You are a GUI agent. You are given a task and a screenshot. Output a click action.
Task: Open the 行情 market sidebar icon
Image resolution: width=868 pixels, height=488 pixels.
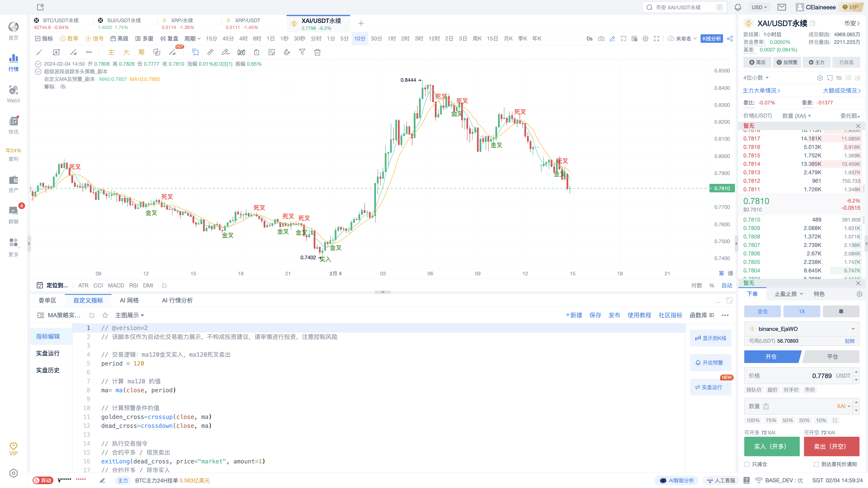(x=14, y=63)
